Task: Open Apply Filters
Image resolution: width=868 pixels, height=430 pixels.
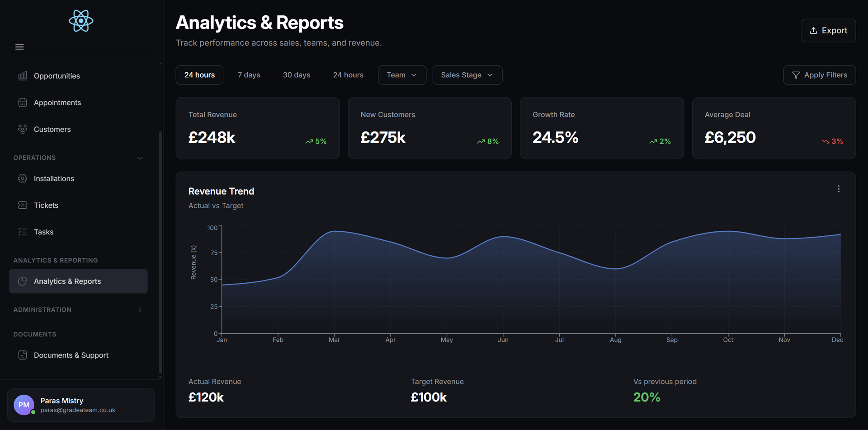Action: point(819,75)
